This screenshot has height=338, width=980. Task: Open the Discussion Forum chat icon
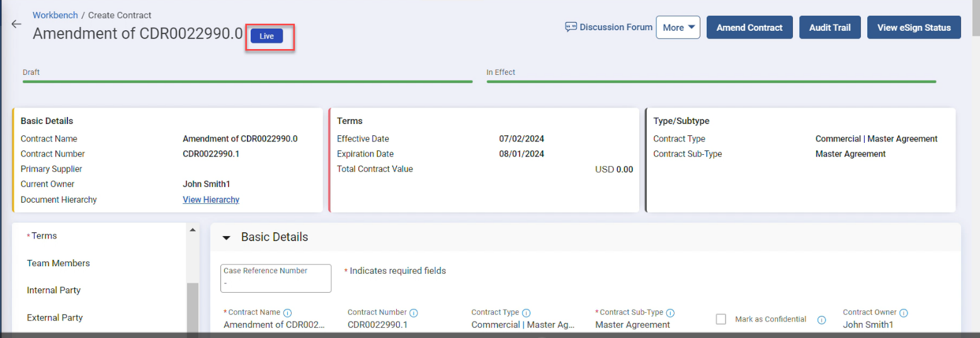click(571, 27)
